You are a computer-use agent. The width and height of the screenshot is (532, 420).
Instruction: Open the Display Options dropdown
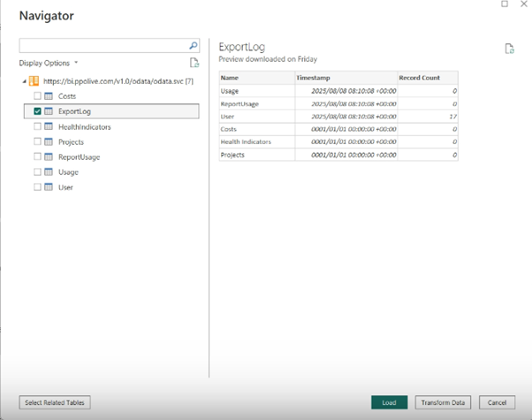tap(49, 63)
